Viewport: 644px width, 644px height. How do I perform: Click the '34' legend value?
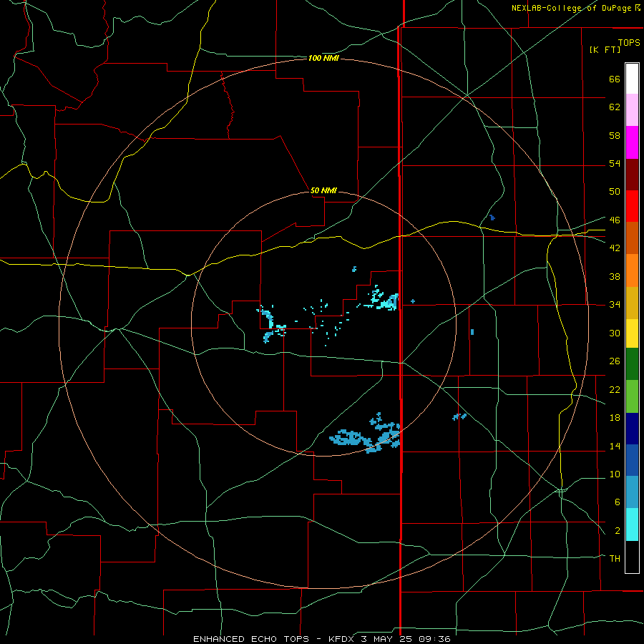(615, 305)
